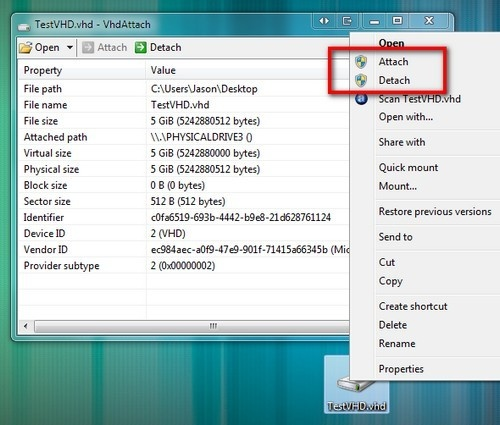Click the shield icon next to Attach
This screenshot has height=425, width=500.
[x=361, y=62]
